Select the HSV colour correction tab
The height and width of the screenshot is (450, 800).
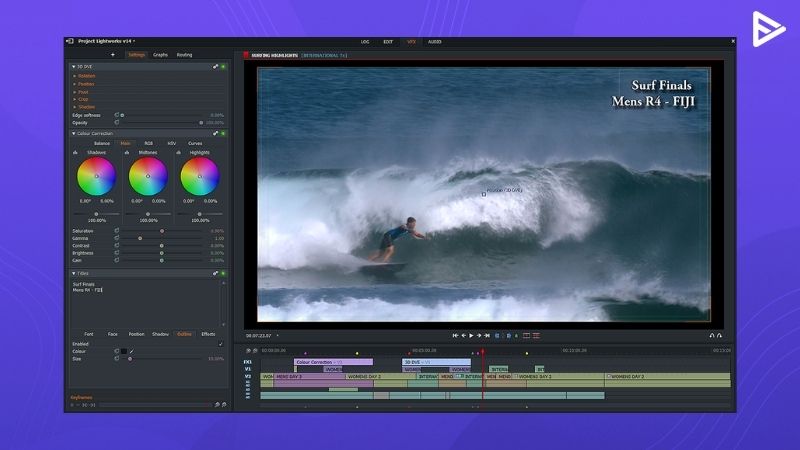point(171,143)
